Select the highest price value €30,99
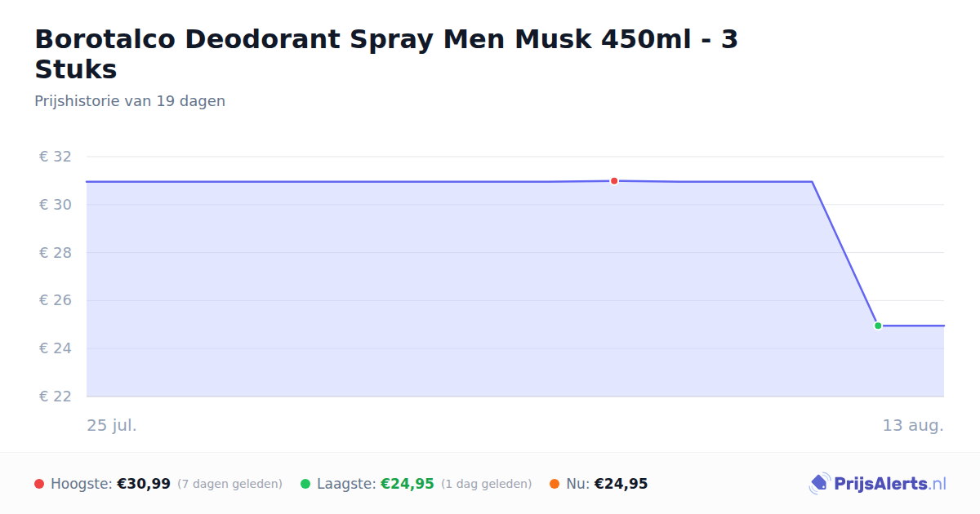Image resolution: width=980 pixels, height=514 pixels. tap(144, 484)
